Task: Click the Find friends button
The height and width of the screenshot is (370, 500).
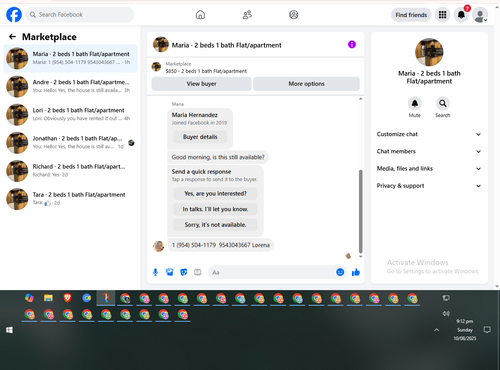Action: pos(411,15)
